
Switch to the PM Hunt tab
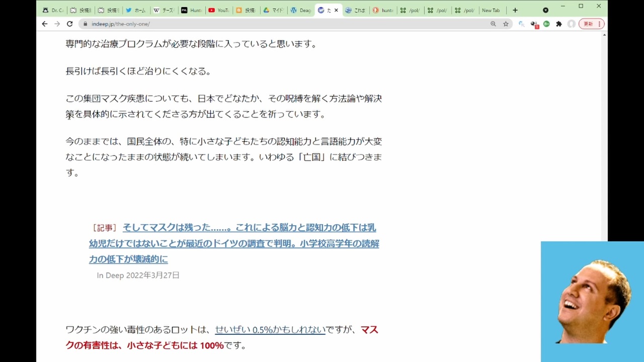(x=191, y=10)
